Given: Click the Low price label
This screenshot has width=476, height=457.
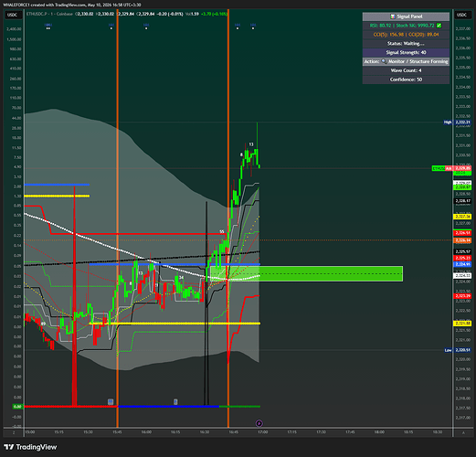Looking at the screenshot, I should [x=448, y=350].
